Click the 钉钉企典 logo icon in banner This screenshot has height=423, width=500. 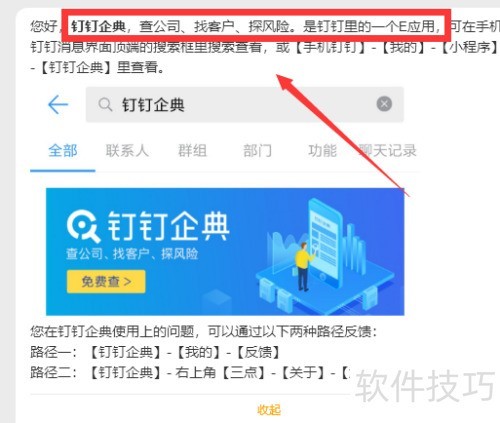tap(83, 226)
